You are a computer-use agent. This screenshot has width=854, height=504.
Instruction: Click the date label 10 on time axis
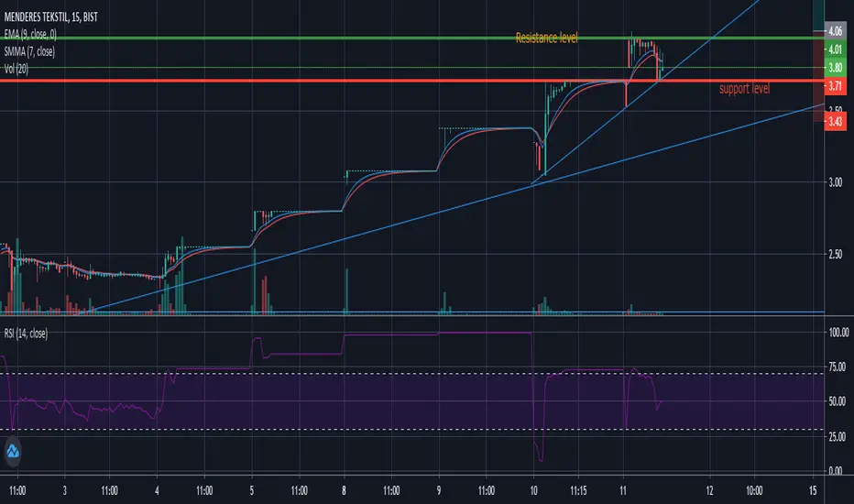(x=533, y=491)
